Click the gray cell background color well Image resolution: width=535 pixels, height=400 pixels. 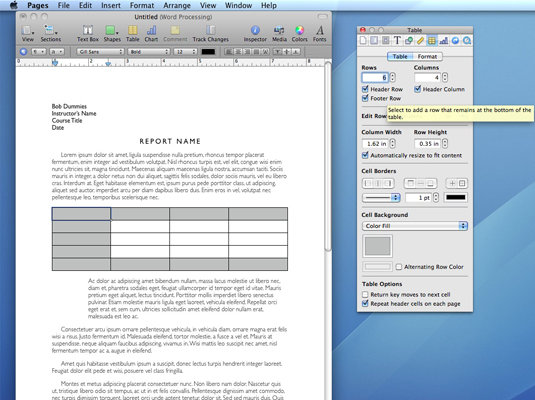click(377, 246)
